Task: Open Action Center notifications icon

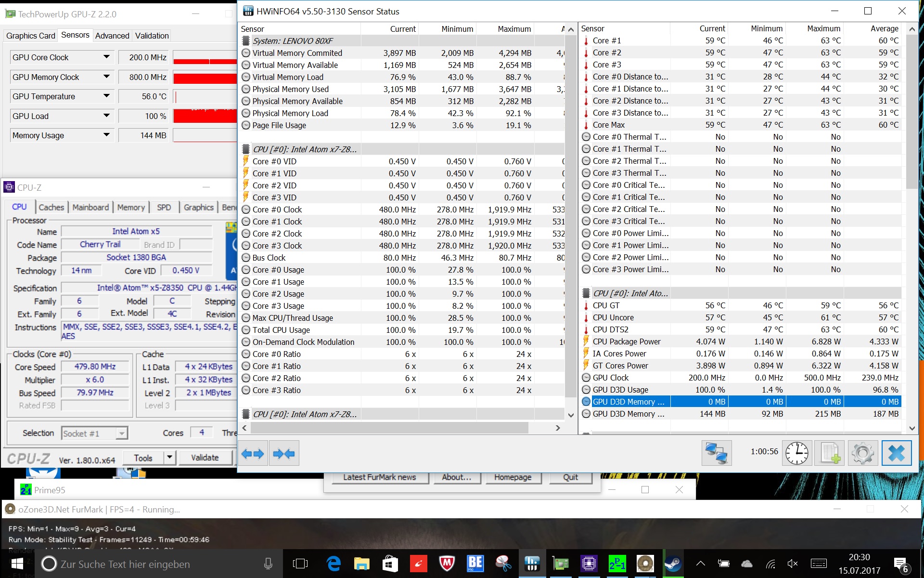Action: [x=900, y=564]
